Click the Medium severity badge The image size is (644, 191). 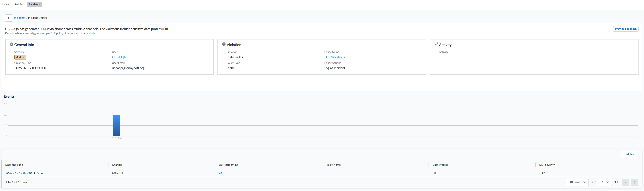coord(20,57)
